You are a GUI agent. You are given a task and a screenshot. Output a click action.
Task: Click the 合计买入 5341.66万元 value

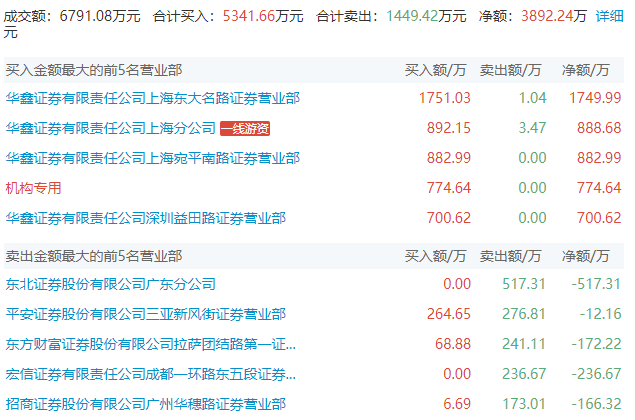[x=263, y=16]
